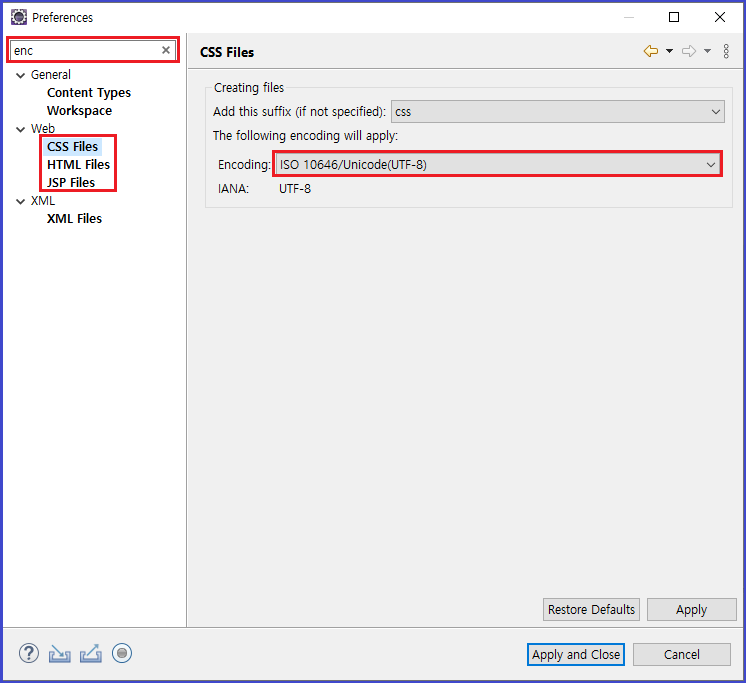Click the Cancel button
746x683 pixels.
coord(682,654)
